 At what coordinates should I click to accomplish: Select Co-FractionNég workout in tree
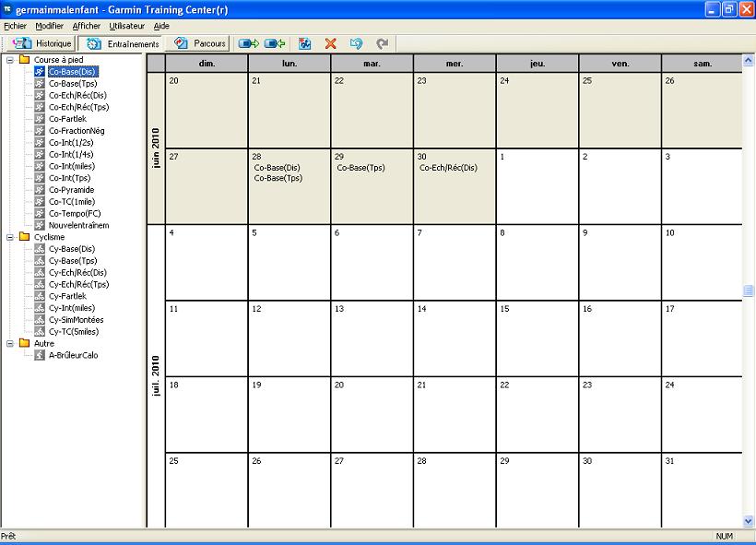77,131
